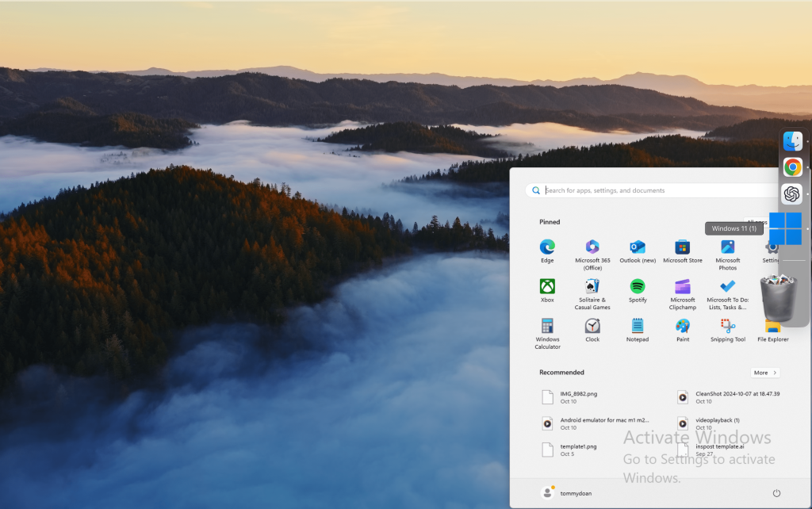Launch Spotify from the Start menu

tap(638, 286)
